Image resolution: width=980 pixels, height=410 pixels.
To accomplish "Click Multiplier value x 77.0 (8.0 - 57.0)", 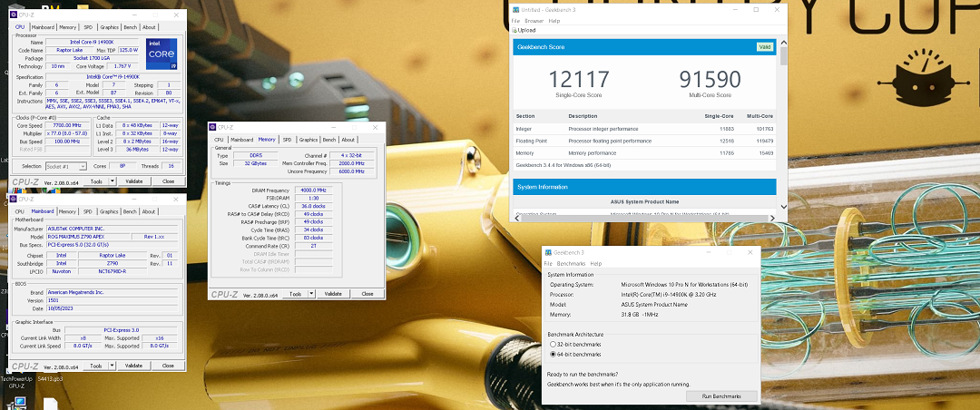I will (x=65, y=133).
